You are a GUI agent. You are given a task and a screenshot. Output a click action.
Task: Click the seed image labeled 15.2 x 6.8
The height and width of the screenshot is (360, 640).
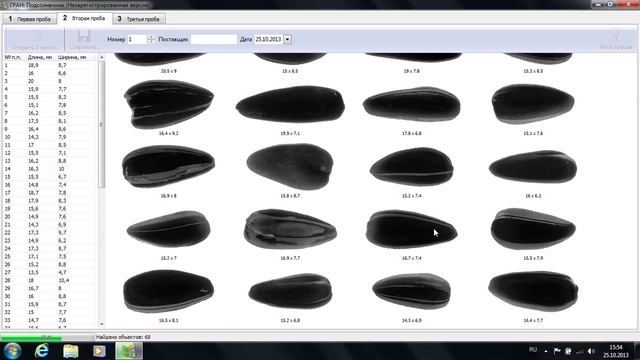click(290, 291)
